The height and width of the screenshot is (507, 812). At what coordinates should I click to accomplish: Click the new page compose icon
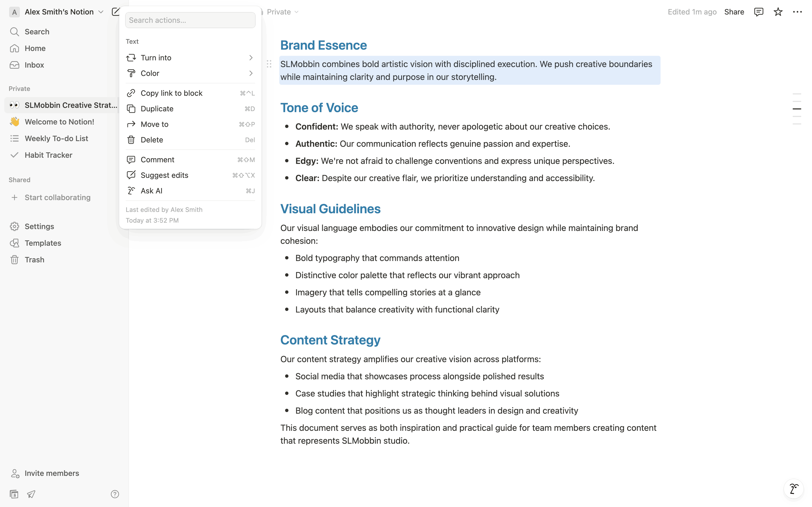(115, 12)
